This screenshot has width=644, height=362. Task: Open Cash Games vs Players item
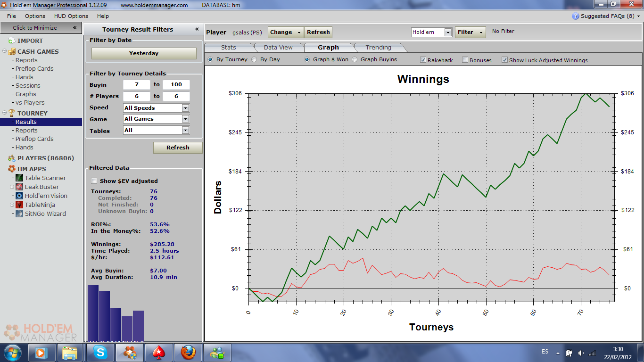point(30,102)
